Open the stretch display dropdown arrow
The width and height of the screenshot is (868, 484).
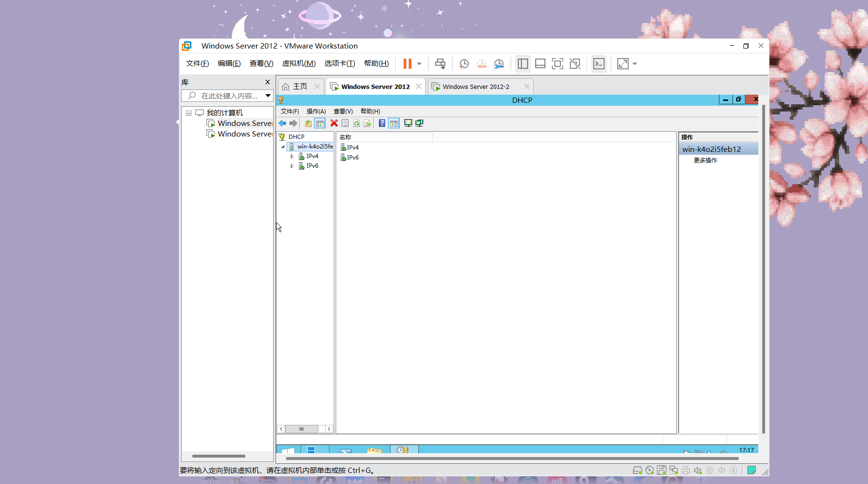[x=635, y=64]
